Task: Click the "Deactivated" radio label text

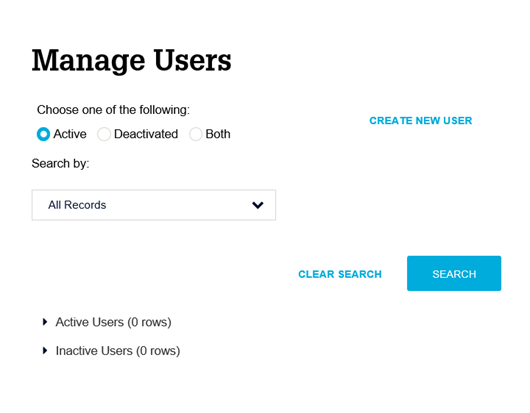Action: [146, 134]
